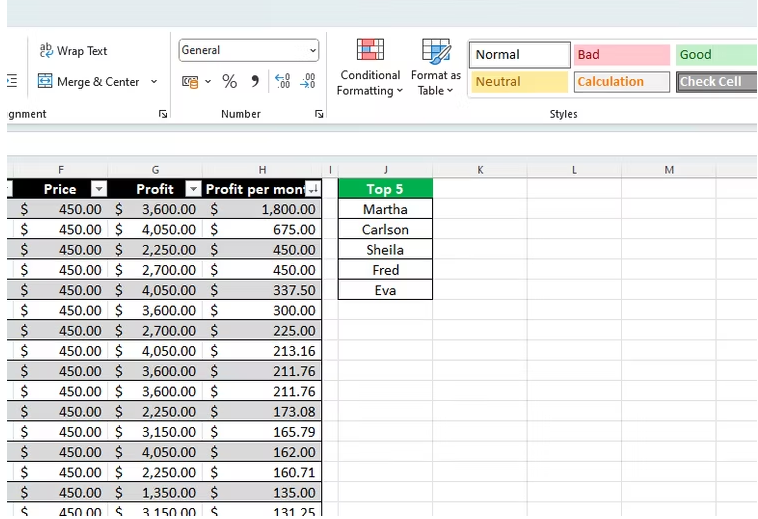Screen dimensions: 758x519
Task: Apply Percent Style formatting
Action: tap(230, 81)
